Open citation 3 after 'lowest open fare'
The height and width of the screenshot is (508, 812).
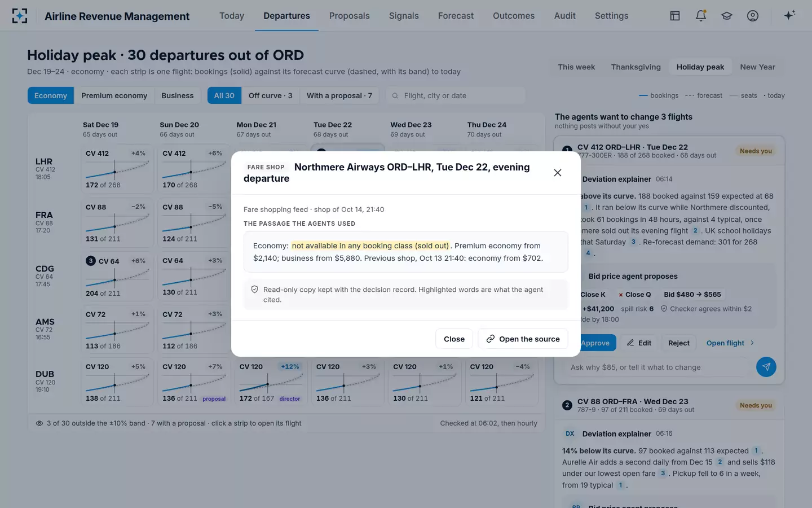pyautogui.click(x=663, y=473)
